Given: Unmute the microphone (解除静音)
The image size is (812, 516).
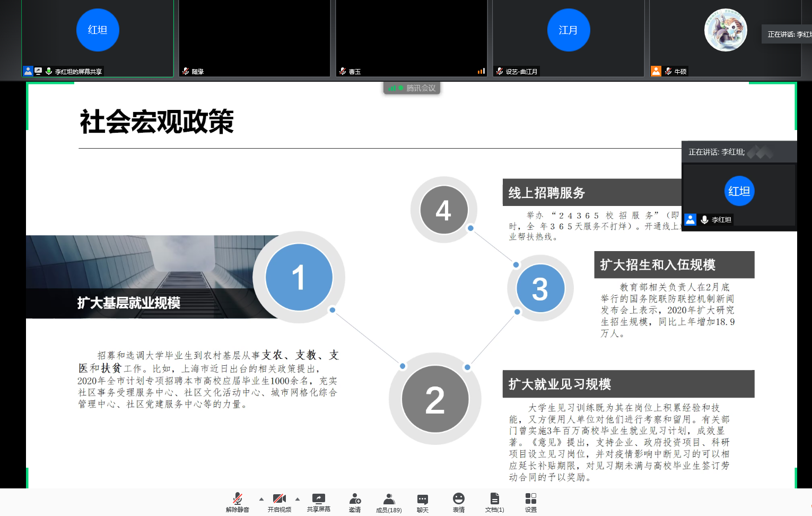Looking at the screenshot, I should pyautogui.click(x=237, y=502).
